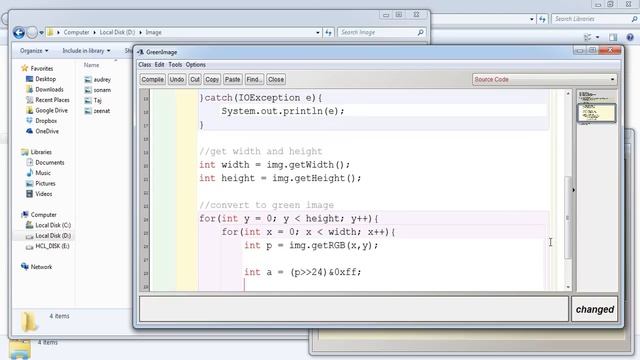Click the Paste button
640x360 pixels.
[x=233, y=79]
